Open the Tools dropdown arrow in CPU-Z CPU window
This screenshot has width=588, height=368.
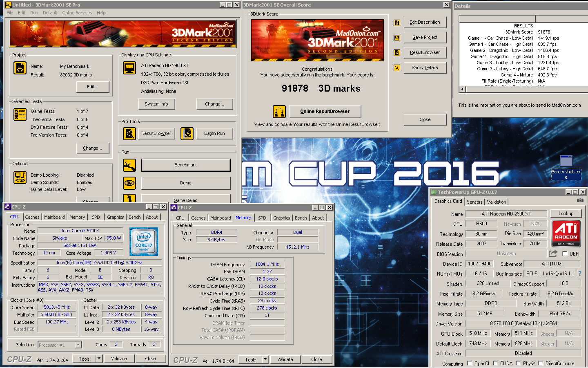99,359
